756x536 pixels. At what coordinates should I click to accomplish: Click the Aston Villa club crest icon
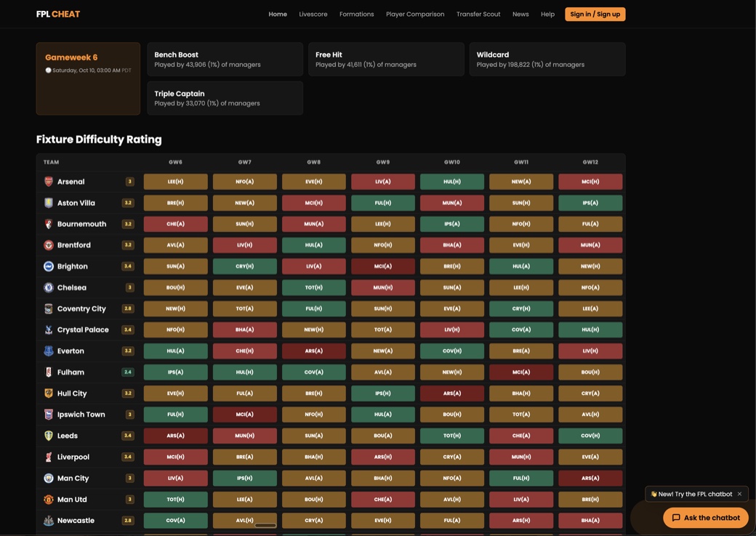[x=49, y=203]
